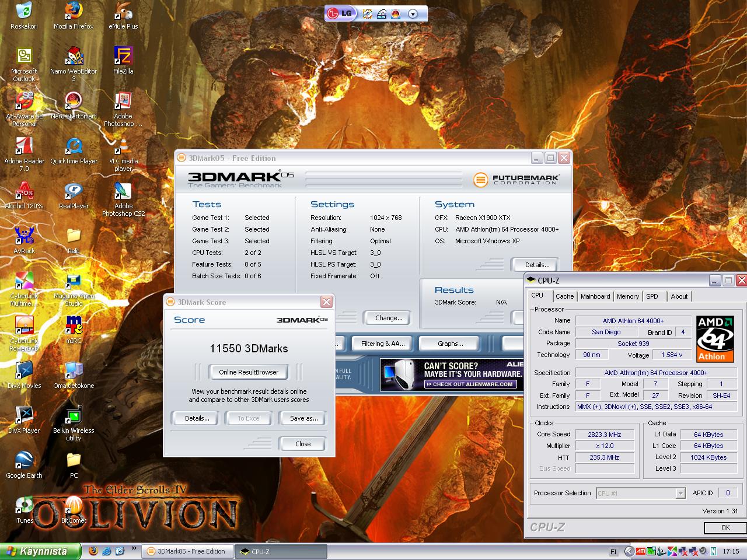Open Mozilla Firefox desktop shortcut

(74, 16)
